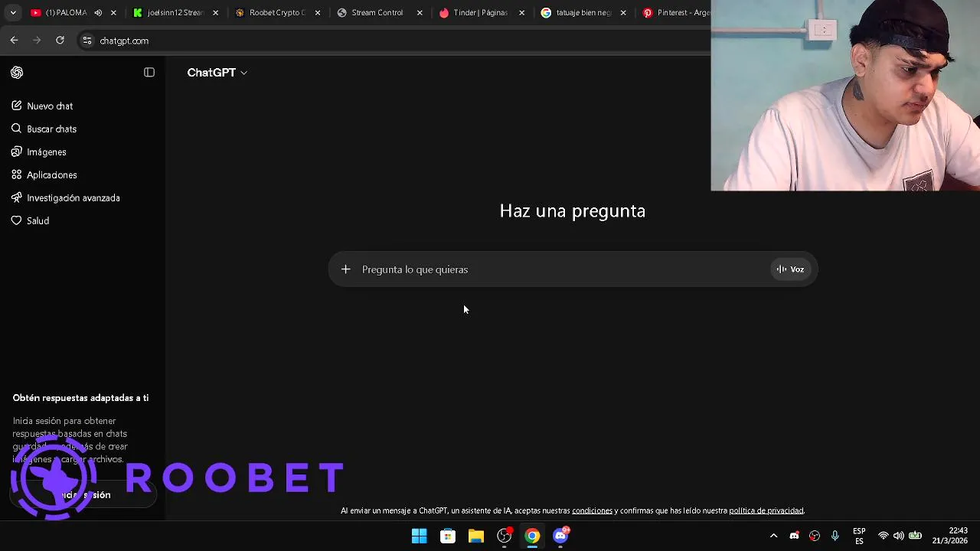The image size is (980, 551).
Task: Close the Stream Control tab
Action: [420, 13]
